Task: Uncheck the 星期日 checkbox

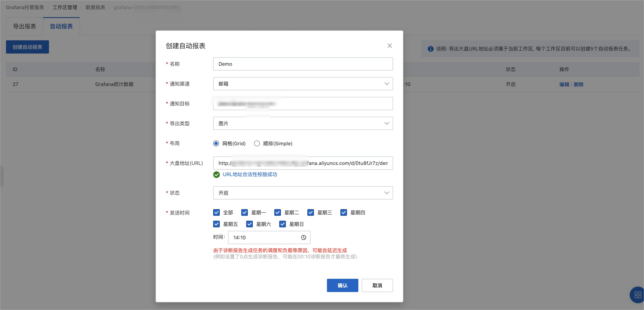Action: 282,224
